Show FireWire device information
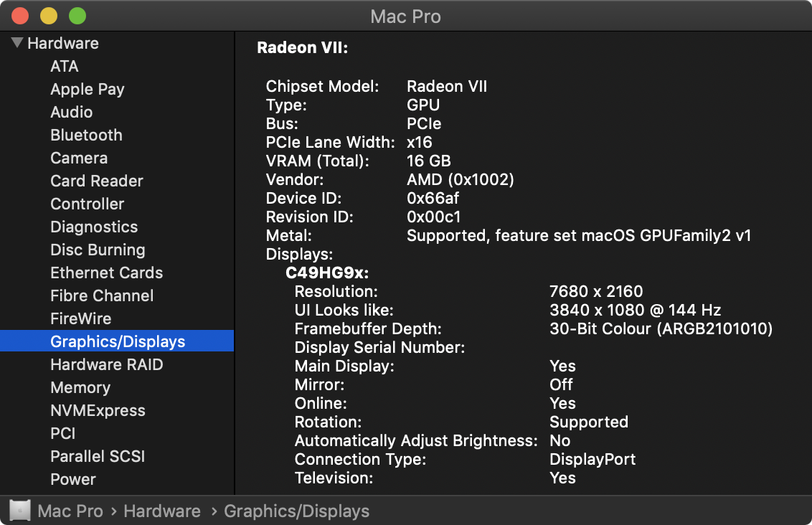Viewport: 812px width, 525px height. coord(80,318)
